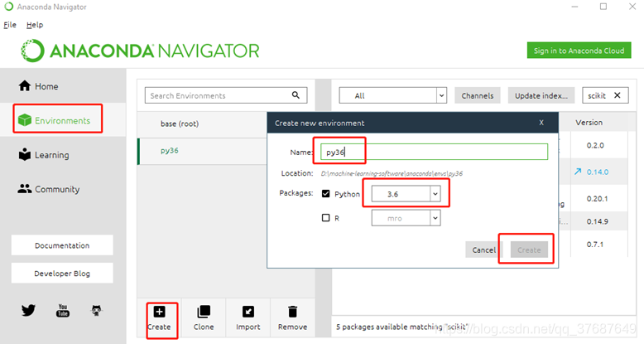644x344 pixels.
Task: Open the Learning icon in sidebar
Action: tap(25, 154)
